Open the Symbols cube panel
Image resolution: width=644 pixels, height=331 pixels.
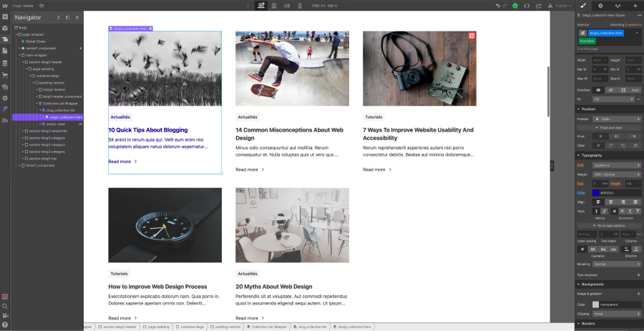point(5,29)
